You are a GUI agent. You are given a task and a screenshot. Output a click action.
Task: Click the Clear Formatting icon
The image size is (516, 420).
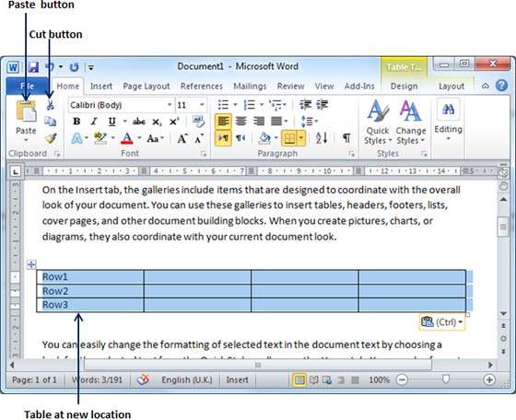[x=198, y=122]
